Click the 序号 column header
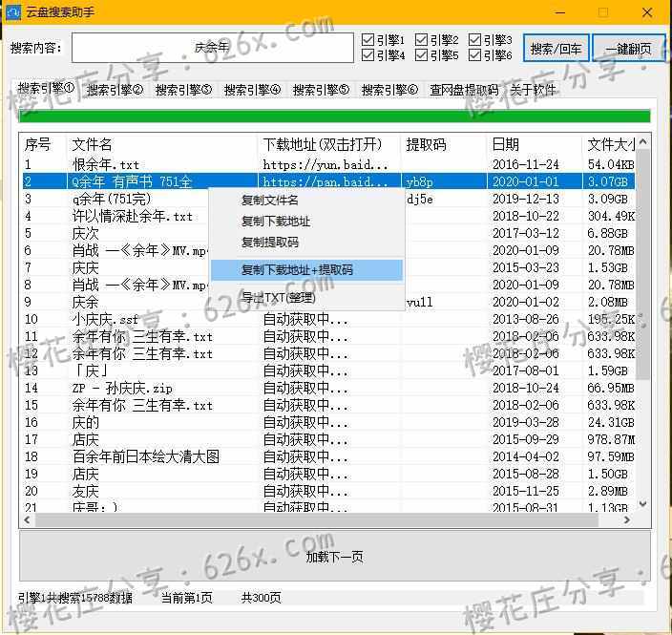Image resolution: width=672 pixels, height=635 pixels. (43, 144)
